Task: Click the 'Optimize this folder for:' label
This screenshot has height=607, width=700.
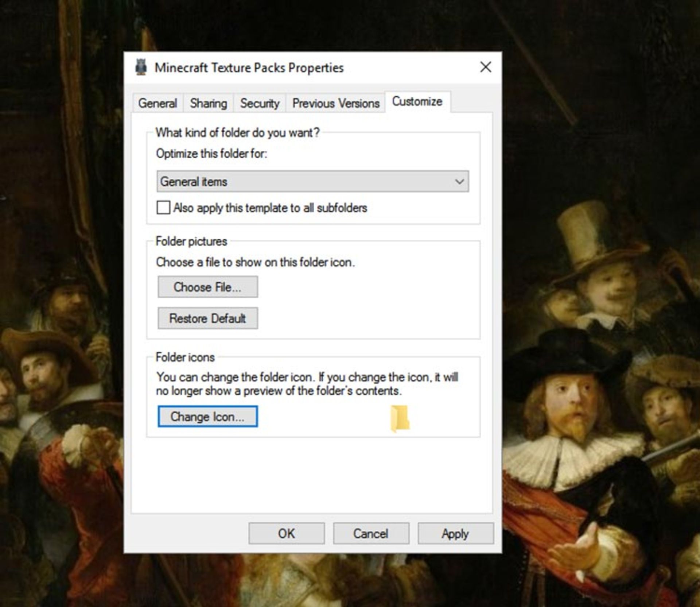Action: 211,154
